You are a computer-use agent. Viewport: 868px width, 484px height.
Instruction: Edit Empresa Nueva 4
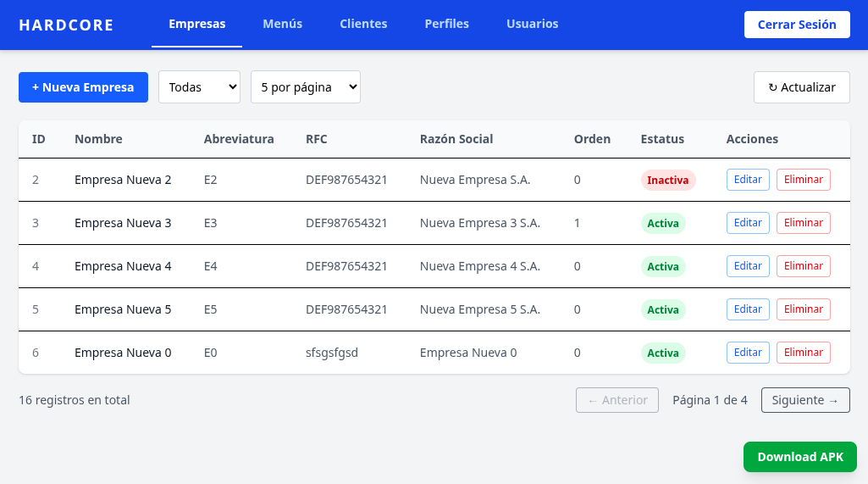pyautogui.click(x=748, y=266)
